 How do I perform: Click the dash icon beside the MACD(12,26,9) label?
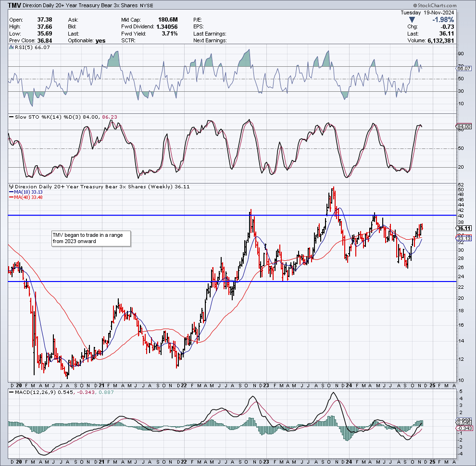(x=10, y=392)
